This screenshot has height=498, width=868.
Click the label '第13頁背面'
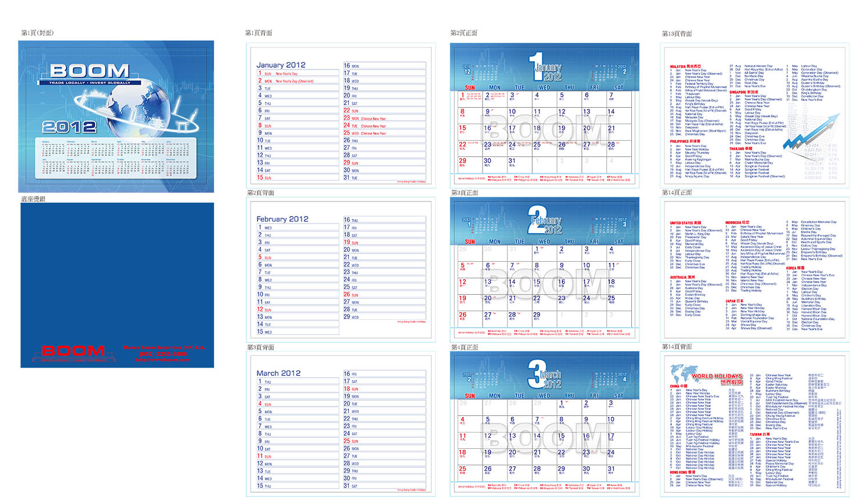coord(677,34)
